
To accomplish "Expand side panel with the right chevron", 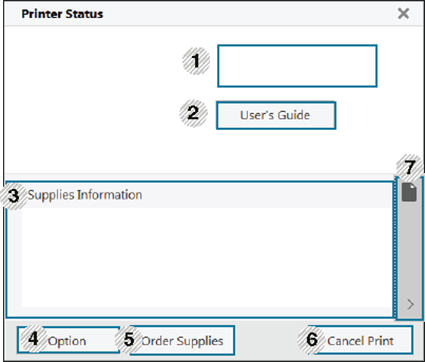I will click(410, 304).
